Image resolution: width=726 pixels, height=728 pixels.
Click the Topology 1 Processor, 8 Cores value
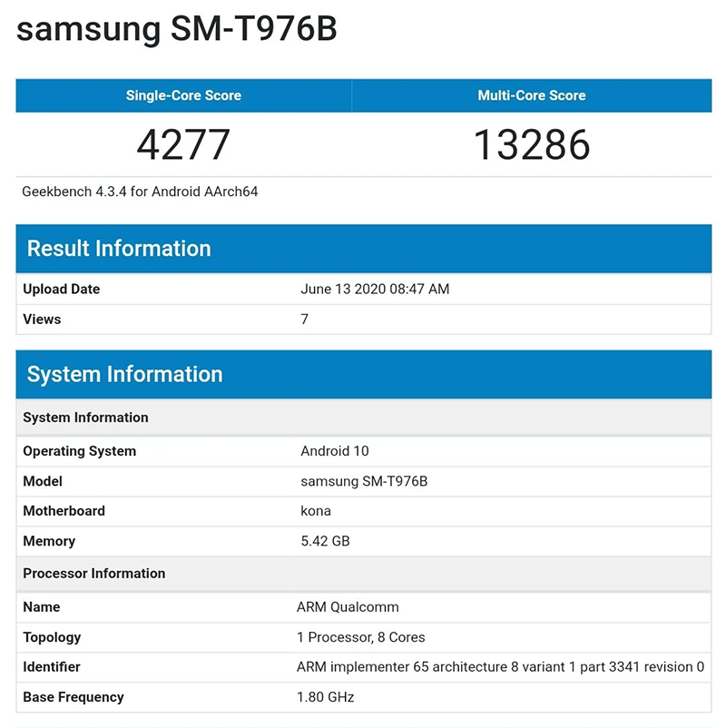(360, 637)
